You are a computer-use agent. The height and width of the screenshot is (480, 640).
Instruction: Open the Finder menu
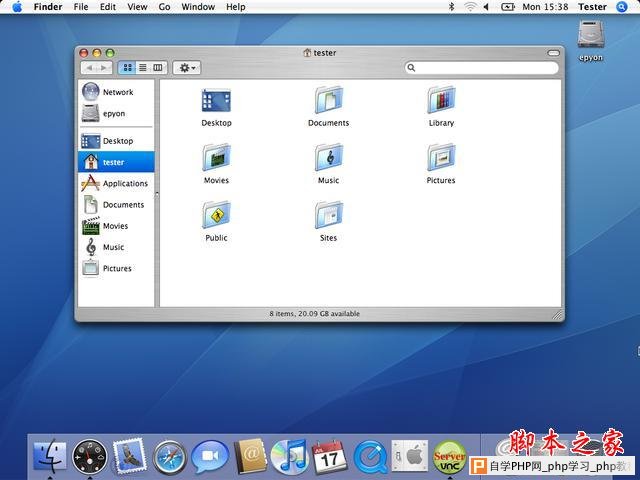pyautogui.click(x=48, y=7)
